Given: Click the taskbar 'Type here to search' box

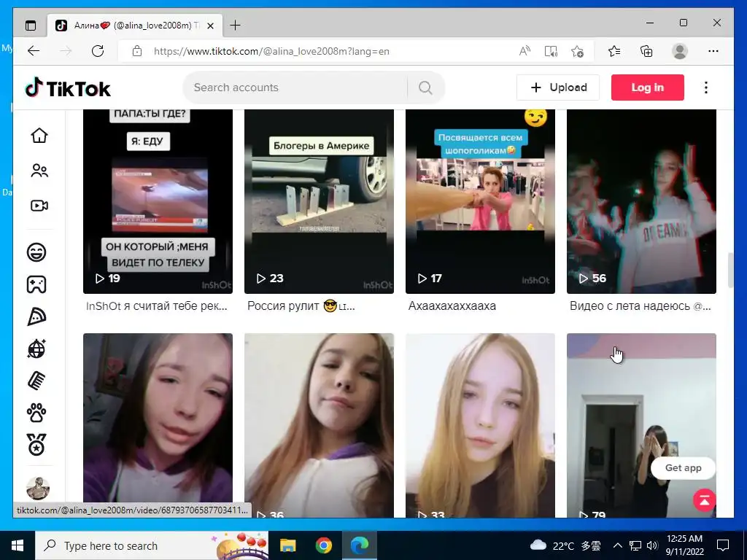Looking at the screenshot, I should pyautogui.click(x=152, y=545).
